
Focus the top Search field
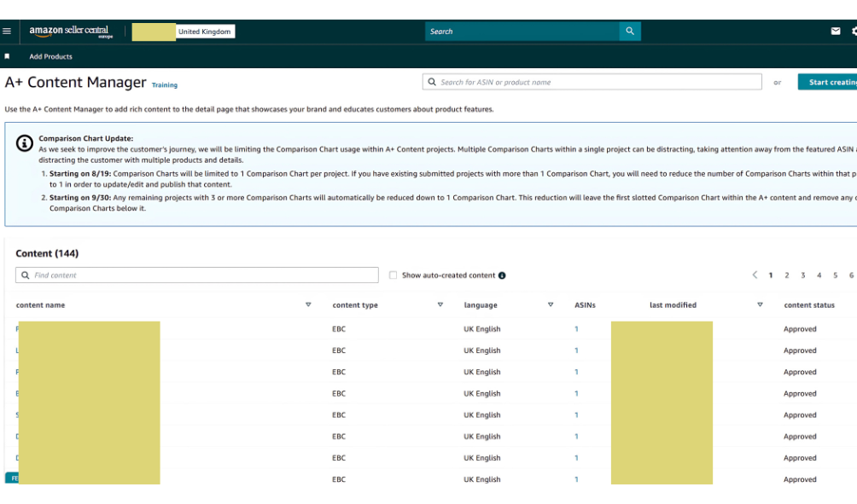click(x=522, y=31)
